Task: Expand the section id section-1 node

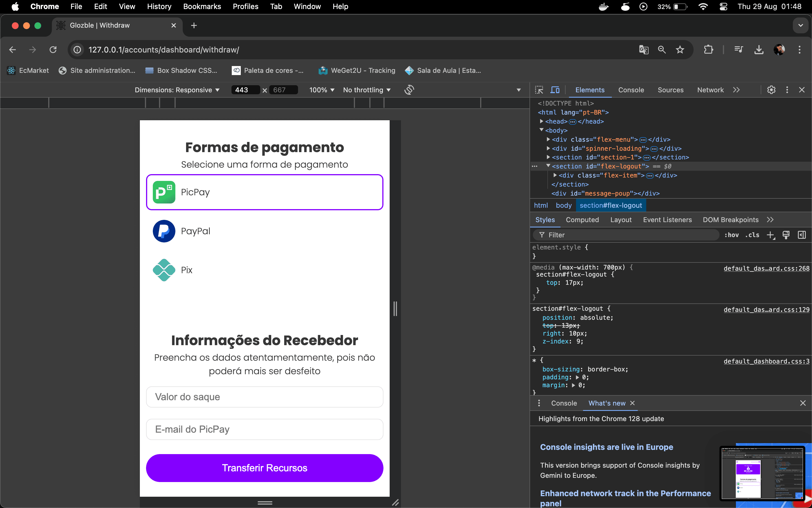Action: pyautogui.click(x=548, y=157)
